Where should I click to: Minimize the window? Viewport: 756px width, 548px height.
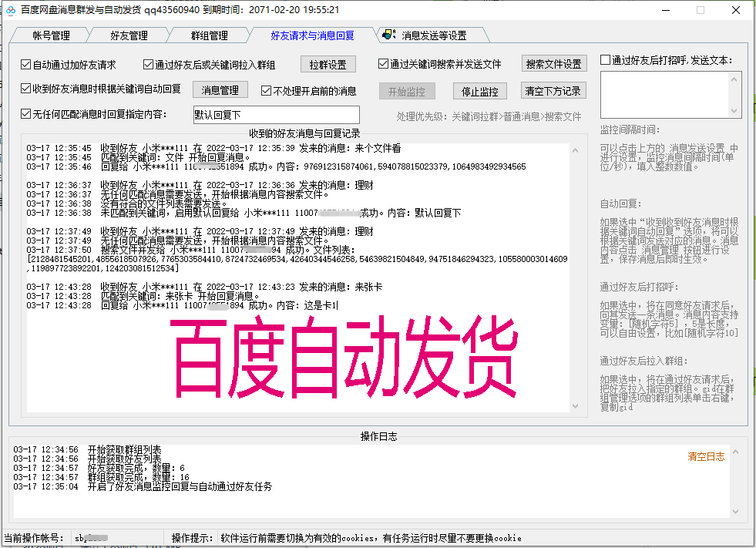tap(666, 10)
